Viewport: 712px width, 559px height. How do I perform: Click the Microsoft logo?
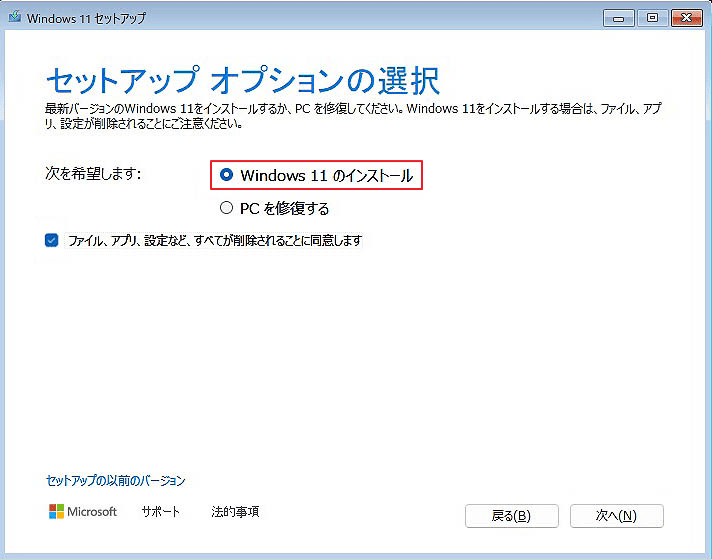[83, 512]
